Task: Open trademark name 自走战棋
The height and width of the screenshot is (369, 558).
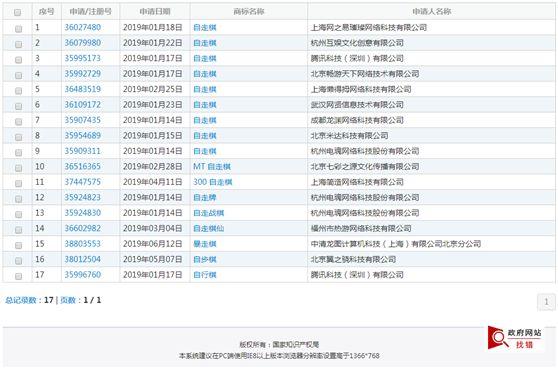Action: tap(209, 213)
